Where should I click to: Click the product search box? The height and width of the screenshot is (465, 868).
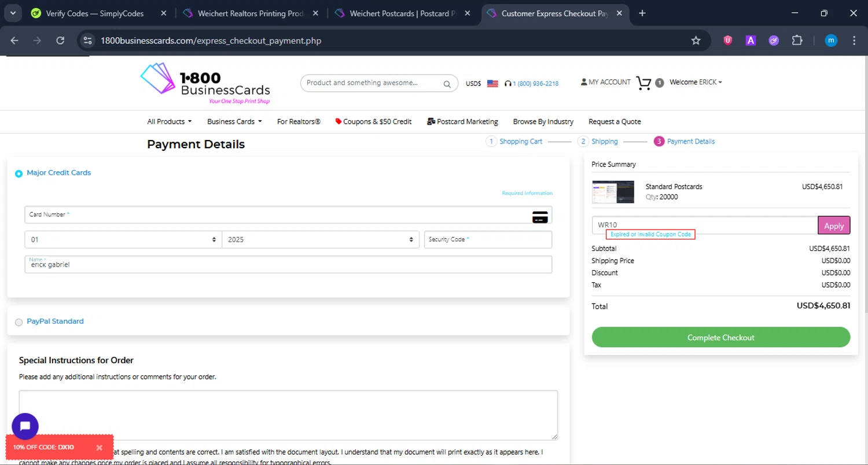click(379, 83)
